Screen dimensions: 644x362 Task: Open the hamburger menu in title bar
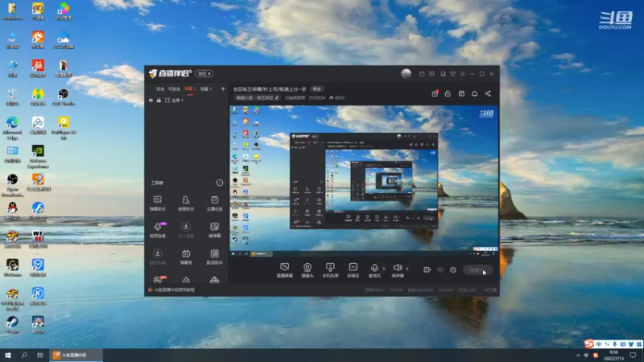(x=462, y=74)
